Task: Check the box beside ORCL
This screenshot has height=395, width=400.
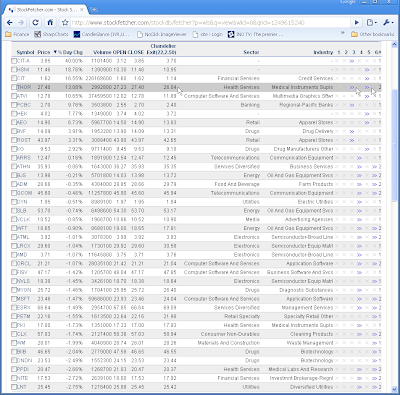Action: [x=14, y=264]
